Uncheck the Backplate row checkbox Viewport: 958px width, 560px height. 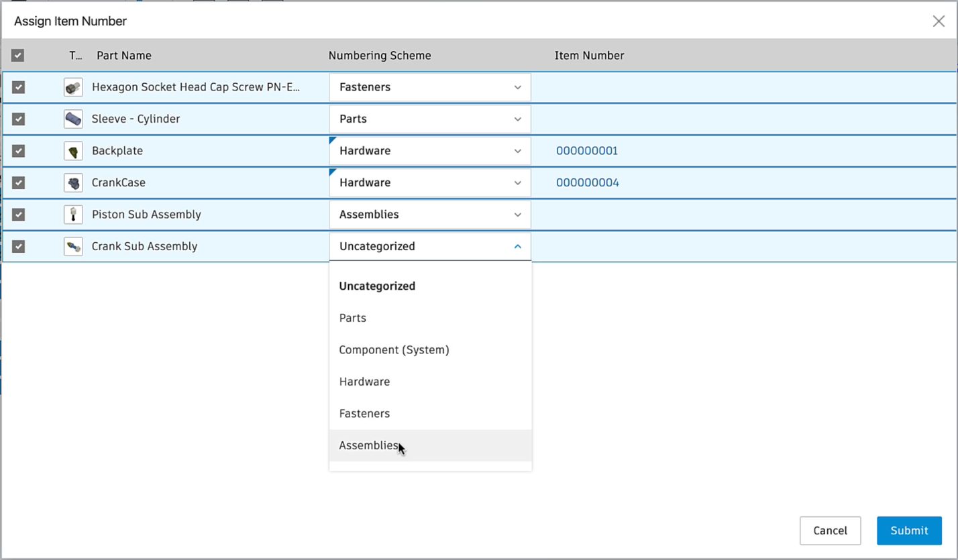pyautogui.click(x=19, y=151)
